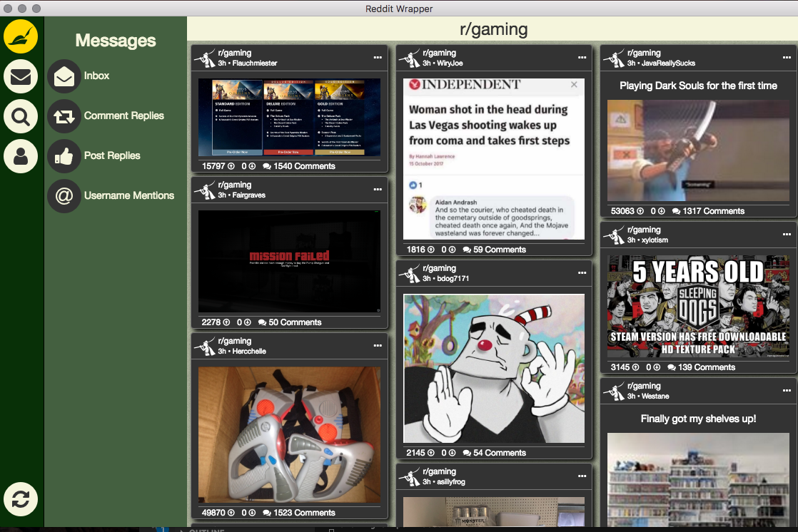The width and height of the screenshot is (798, 532).
Task: Click the r/gaming page header
Action: pos(493,29)
